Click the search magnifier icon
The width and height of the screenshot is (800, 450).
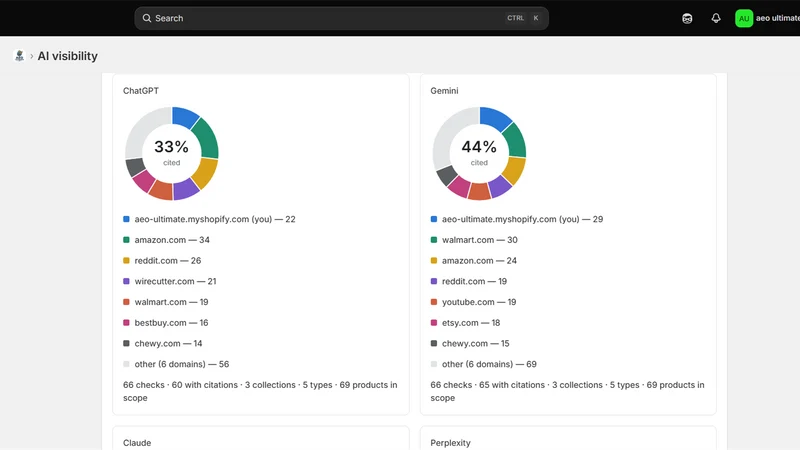(147, 18)
